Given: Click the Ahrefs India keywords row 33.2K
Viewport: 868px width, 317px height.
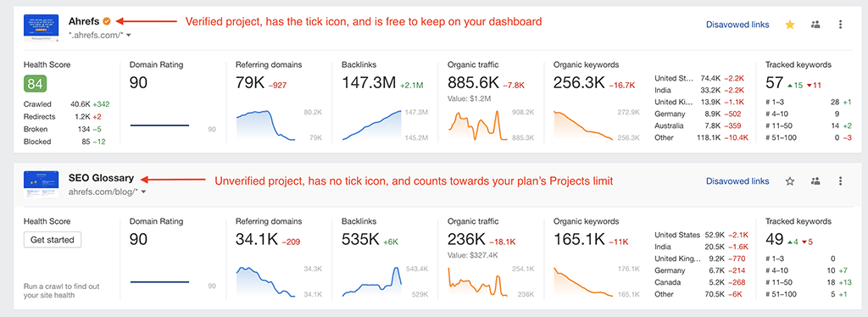Looking at the screenshot, I should pyautogui.click(x=699, y=90).
